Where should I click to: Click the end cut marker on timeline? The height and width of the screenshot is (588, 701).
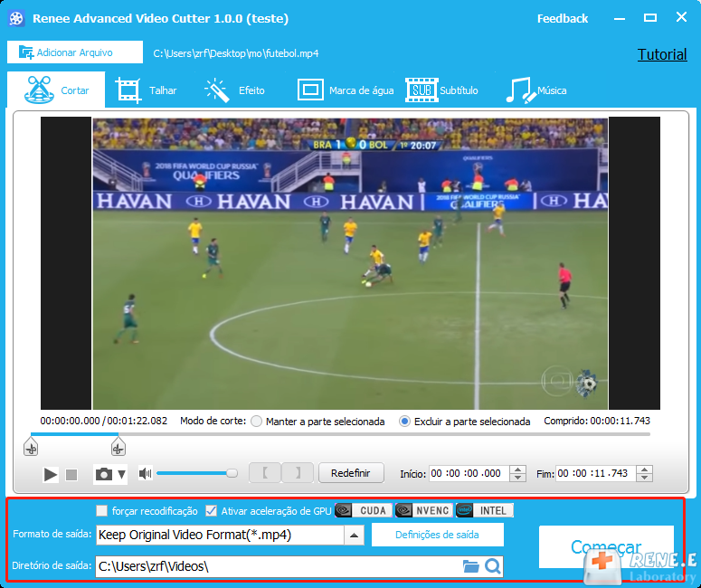pos(118,447)
